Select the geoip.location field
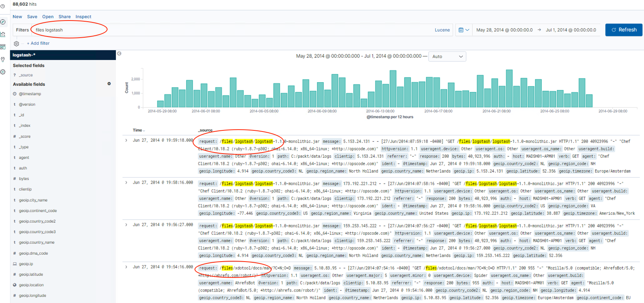 point(31,285)
